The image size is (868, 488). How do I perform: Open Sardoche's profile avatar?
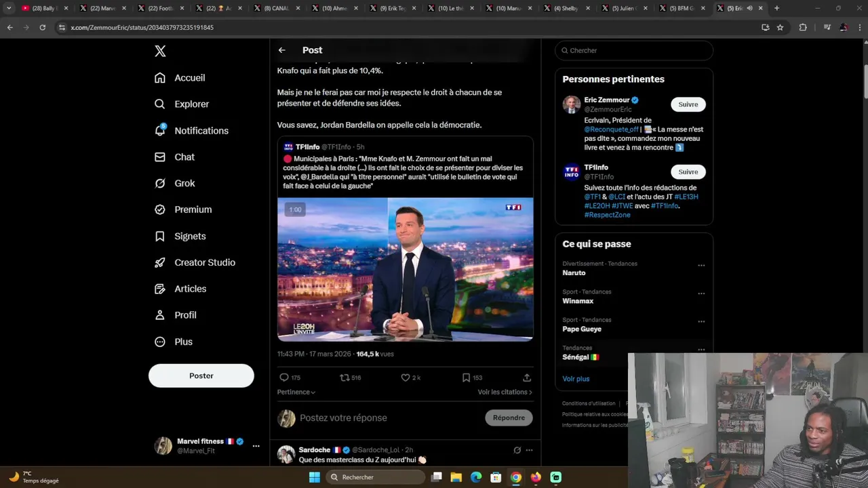coord(286,454)
